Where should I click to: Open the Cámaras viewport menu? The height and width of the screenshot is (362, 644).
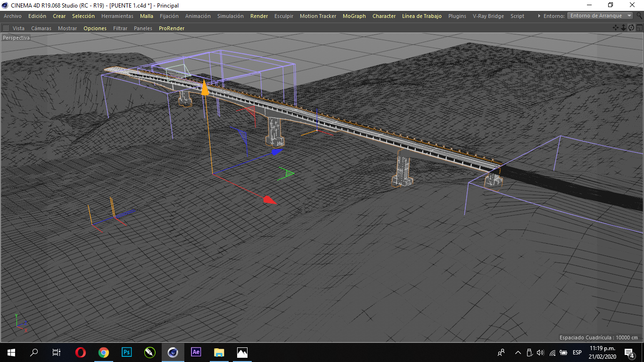click(41, 28)
